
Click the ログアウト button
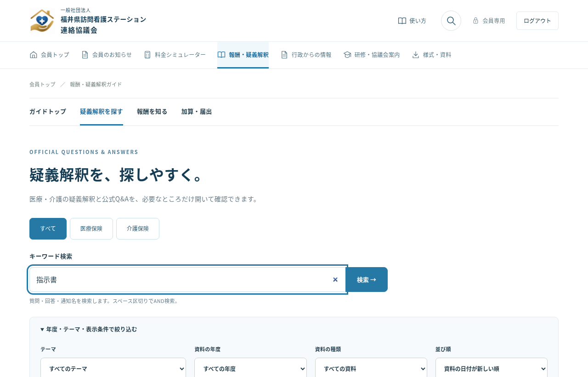(537, 21)
